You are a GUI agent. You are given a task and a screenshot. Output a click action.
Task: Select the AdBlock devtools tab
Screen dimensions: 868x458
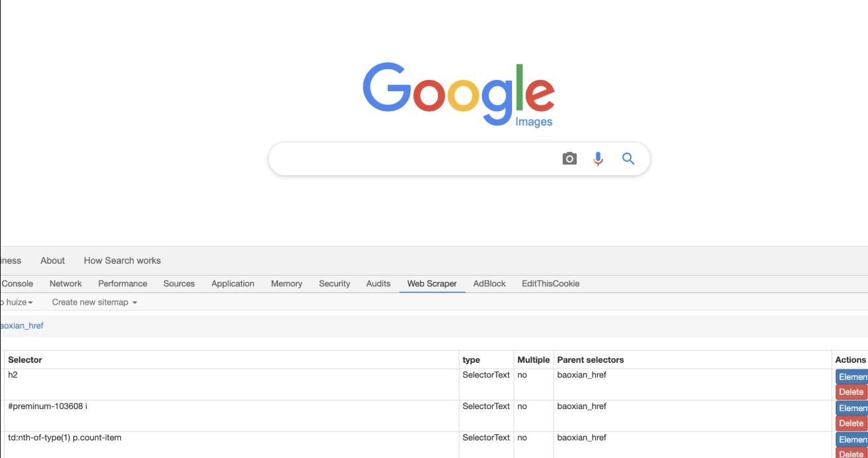tap(489, 284)
